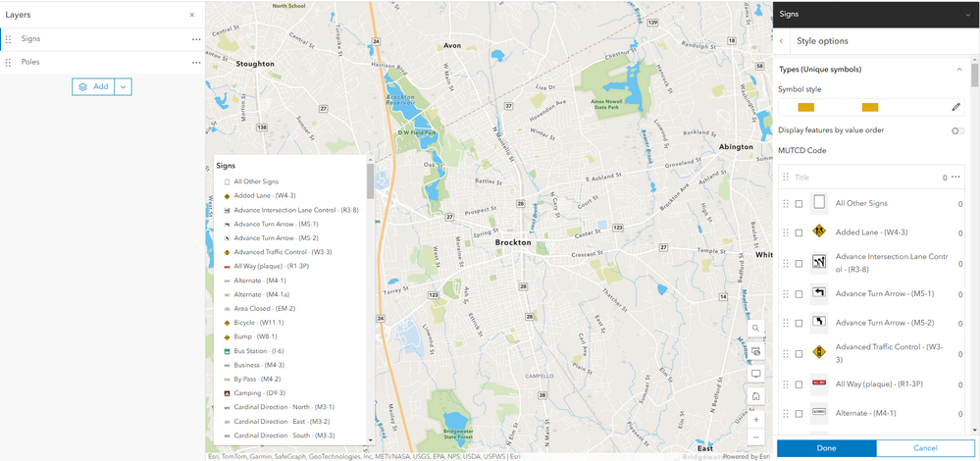This screenshot has width=980, height=461.
Task: Edit Advance Intersection Lane Control symbol
Action: click(x=819, y=262)
